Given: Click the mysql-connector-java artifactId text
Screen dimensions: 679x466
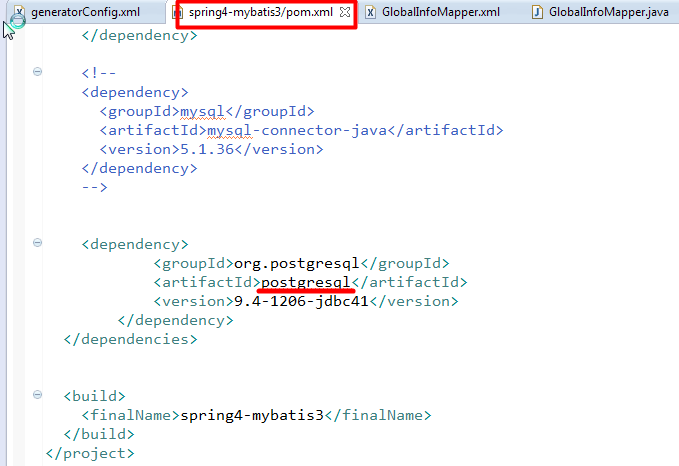Looking at the screenshot, I should point(297,130).
